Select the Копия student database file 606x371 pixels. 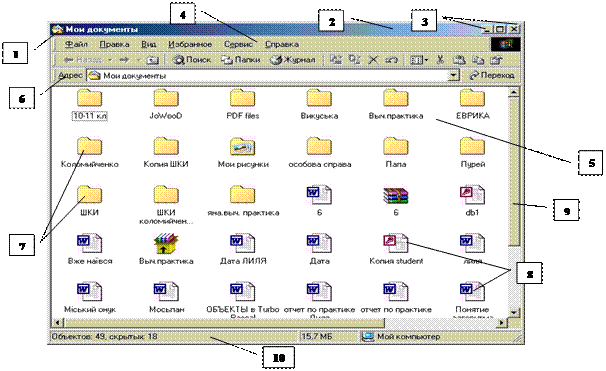coord(396,249)
